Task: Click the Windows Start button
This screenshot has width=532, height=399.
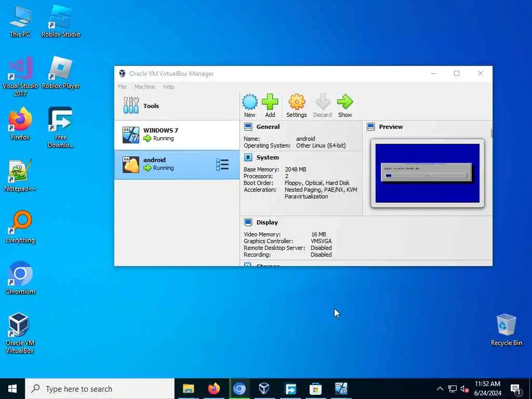Action: tap(12, 389)
